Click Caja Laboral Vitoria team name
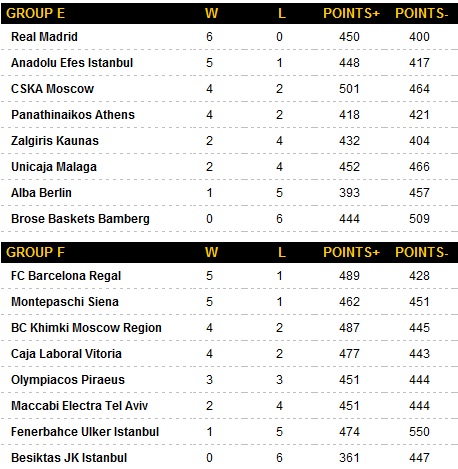 click(66, 354)
